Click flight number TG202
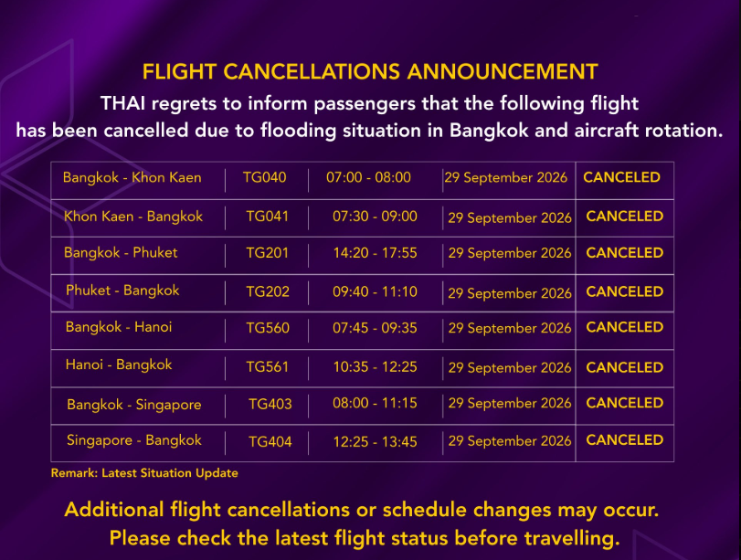This screenshot has width=741, height=560. point(268,291)
